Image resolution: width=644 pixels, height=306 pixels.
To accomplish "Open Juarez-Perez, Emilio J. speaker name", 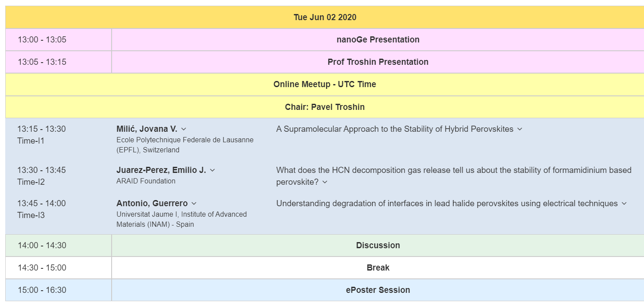I will [x=161, y=170].
